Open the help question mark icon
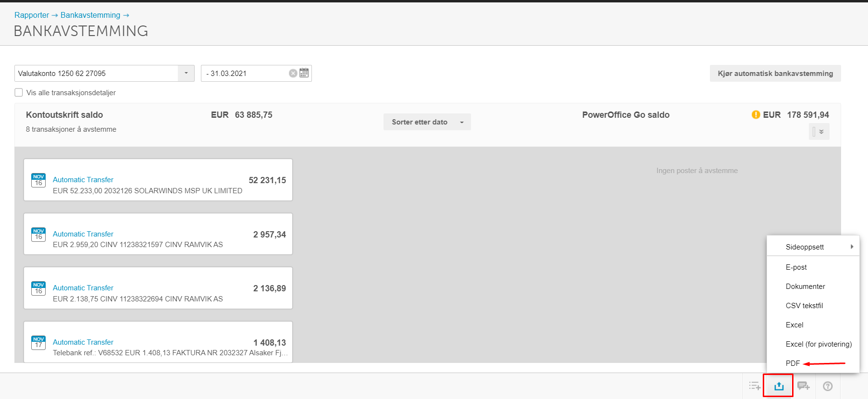868x399 pixels. click(x=828, y=386)
